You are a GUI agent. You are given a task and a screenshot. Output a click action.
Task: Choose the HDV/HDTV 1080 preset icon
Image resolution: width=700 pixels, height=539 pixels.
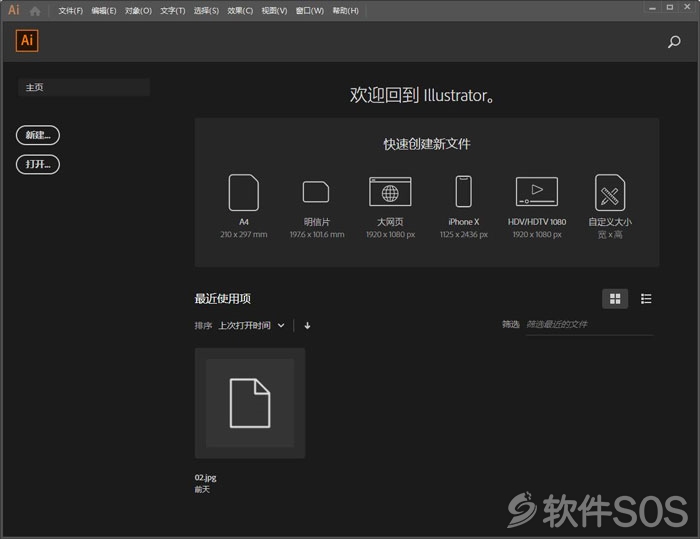(537, 192)
